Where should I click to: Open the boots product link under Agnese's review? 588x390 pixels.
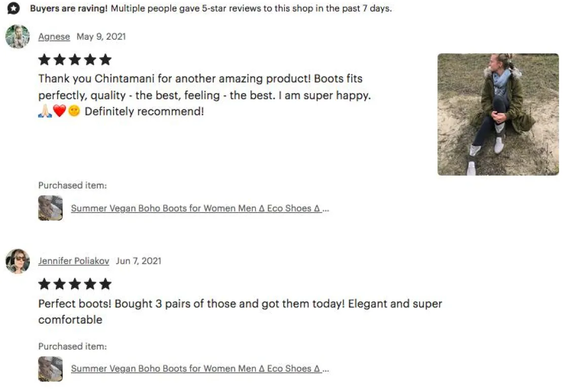(200, 208)
